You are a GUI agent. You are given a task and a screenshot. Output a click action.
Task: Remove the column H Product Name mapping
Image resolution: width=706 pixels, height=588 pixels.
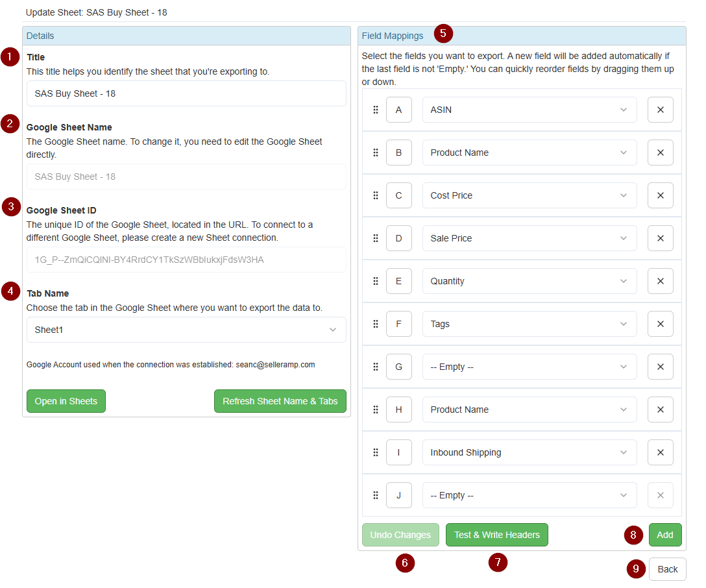click(661, 410)
